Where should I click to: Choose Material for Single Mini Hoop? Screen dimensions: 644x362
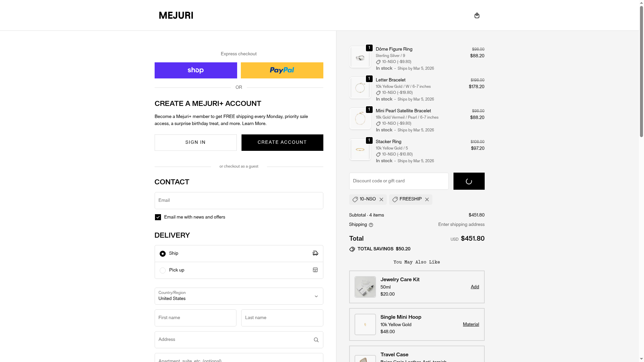point(471,324)
